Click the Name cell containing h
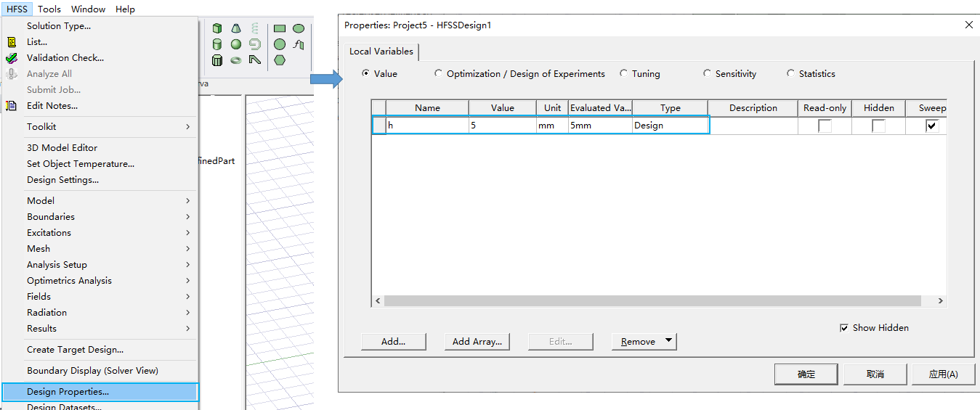This screenshot has height=410, width=980. (x=427, y=126)
